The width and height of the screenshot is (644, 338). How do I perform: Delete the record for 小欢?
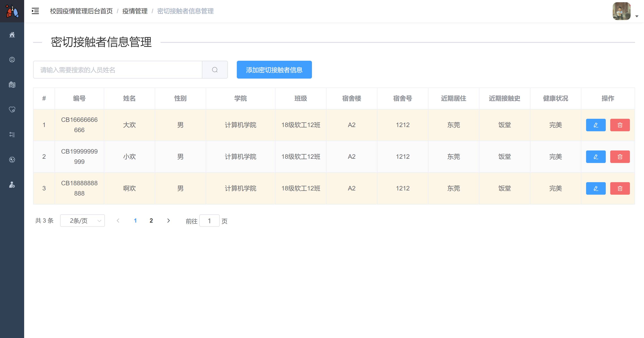click(620, 156)
